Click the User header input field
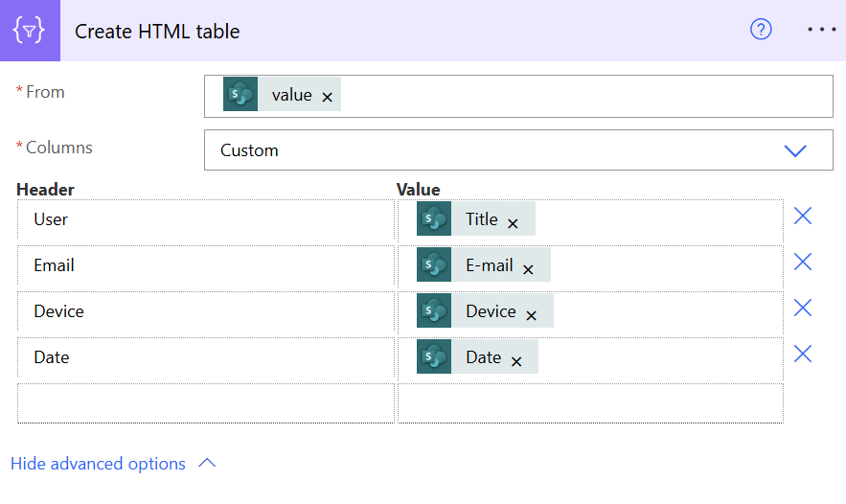Image resolution: width=846 pixels, height=504 pixels. click(206, 219)
